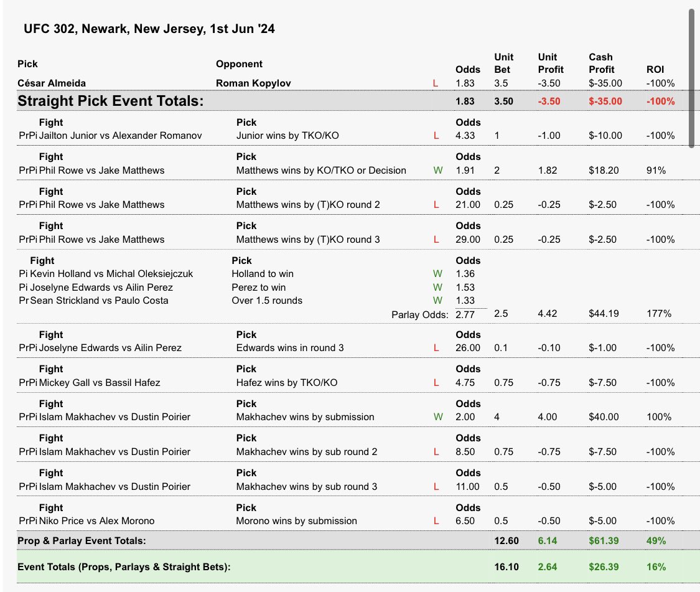The image size is (700, 592).
Task: Select the Holland to win pick
Action: (x=263, y=274)
